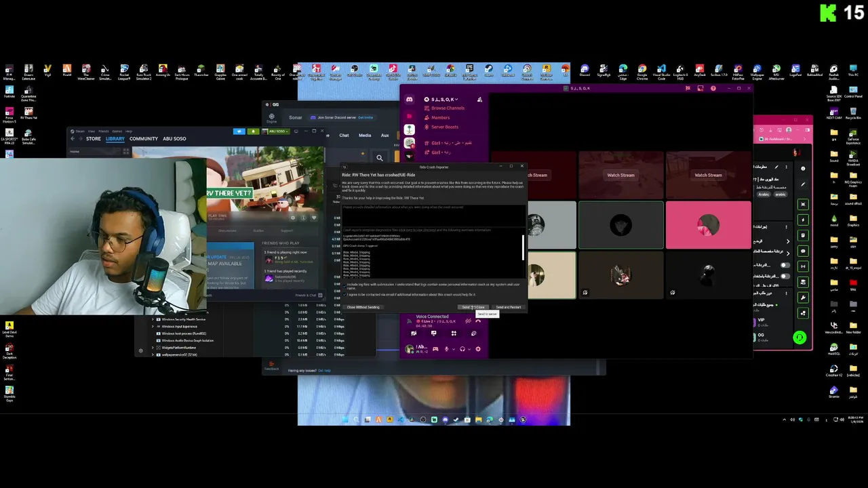Go back with Steam's back arrow
Image resolution: width=868 pixels, height=488 pixels.
73,139
